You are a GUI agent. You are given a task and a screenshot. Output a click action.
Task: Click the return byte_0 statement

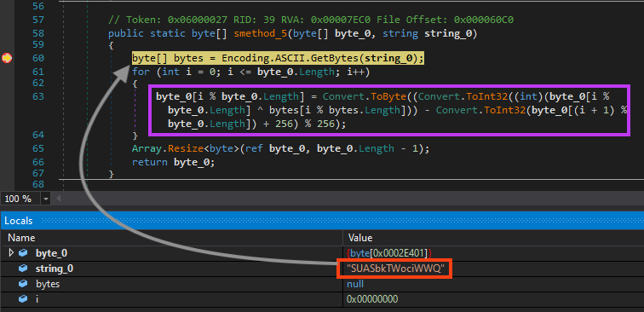[173, 162]
